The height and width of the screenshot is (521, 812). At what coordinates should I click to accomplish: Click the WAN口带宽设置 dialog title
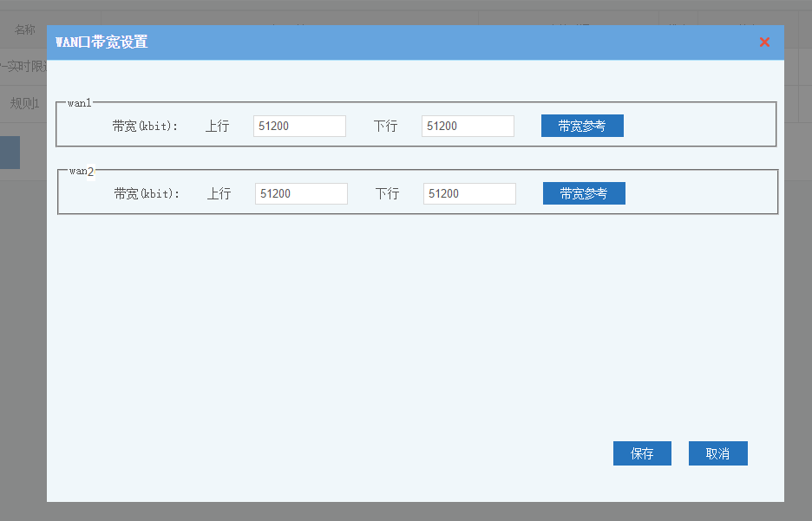(x=101, y=42)
